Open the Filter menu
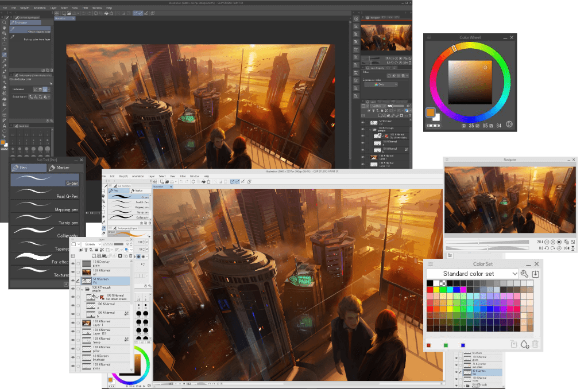 tap(183, 176)
